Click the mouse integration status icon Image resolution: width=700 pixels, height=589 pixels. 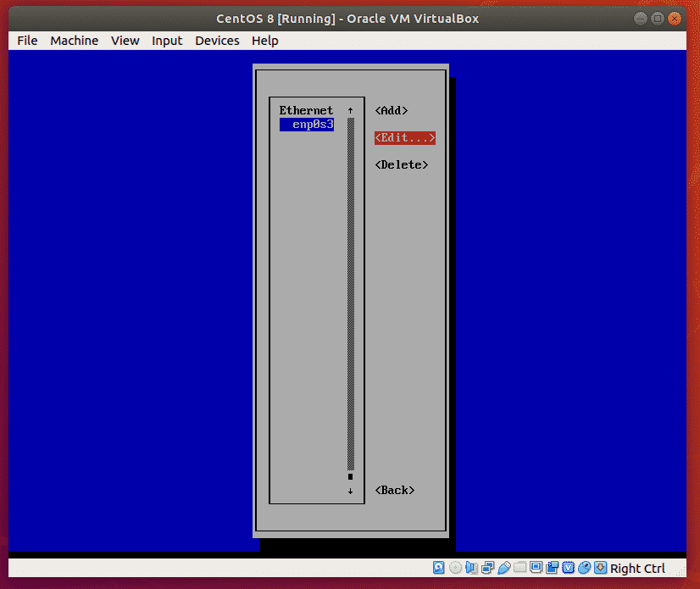pos(584,568)
